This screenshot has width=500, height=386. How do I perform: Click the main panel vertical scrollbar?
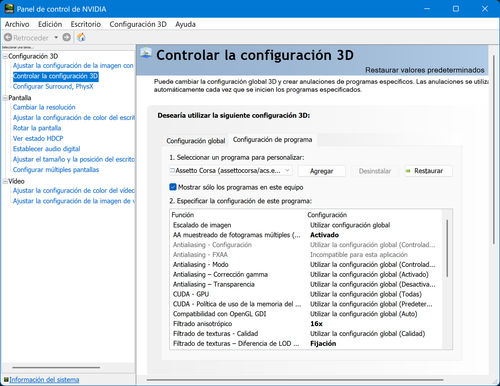point(494,150)
